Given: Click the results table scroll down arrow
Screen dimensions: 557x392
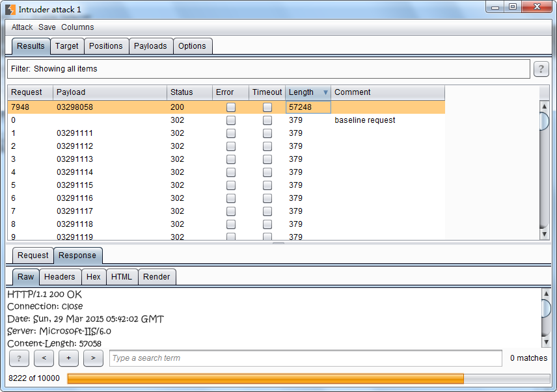Looking at the screenshot, I should [544, 234].
